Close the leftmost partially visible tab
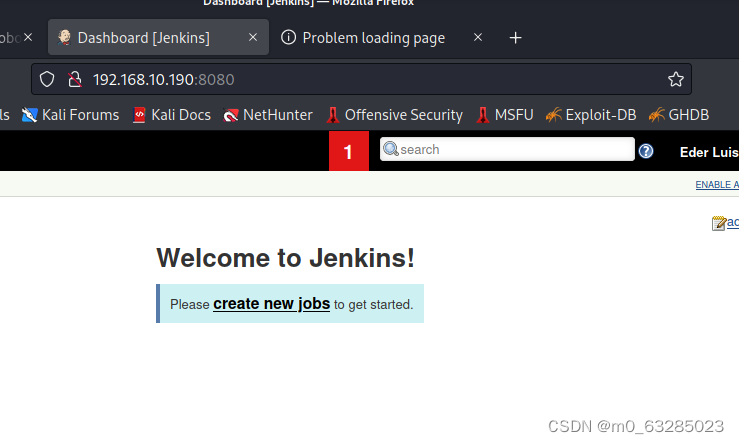 (28, 37)
